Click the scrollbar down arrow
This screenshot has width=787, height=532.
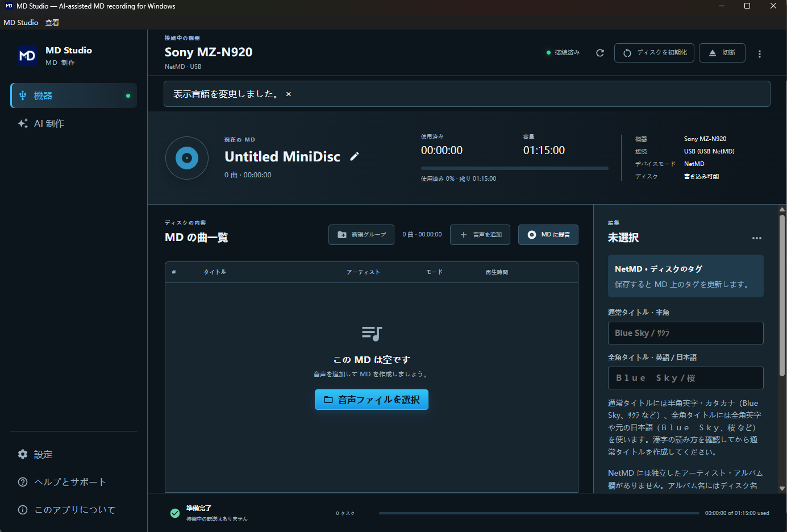(x=782, y=488)
